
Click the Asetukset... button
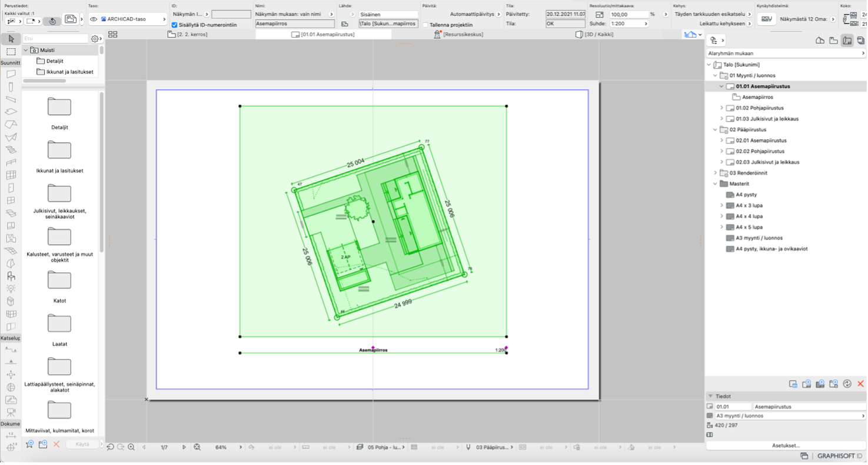coord(786,446)
